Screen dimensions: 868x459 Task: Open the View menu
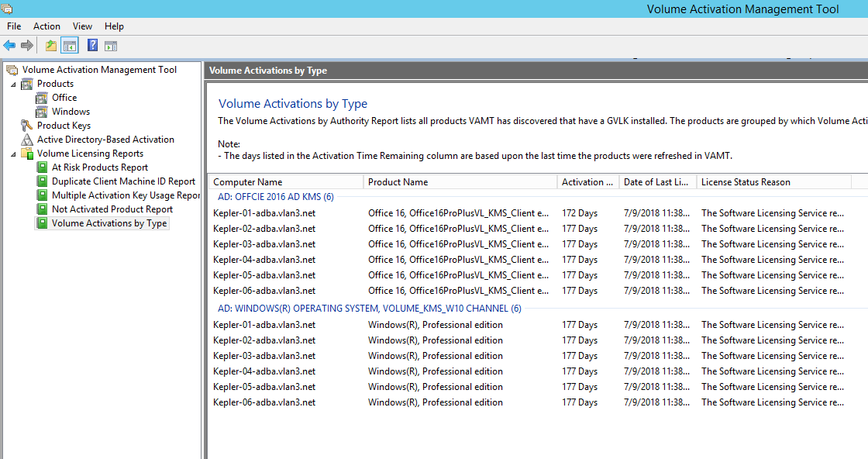pyautogui.click(x=81, y=26)
